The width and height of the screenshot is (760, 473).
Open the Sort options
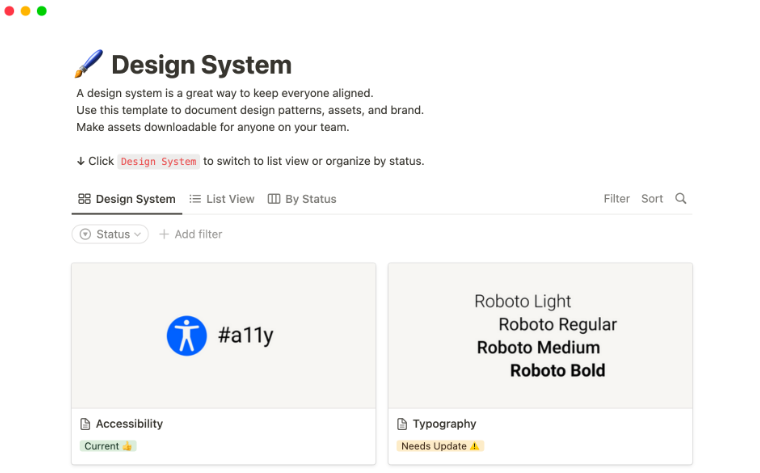[x=652, y=199]
